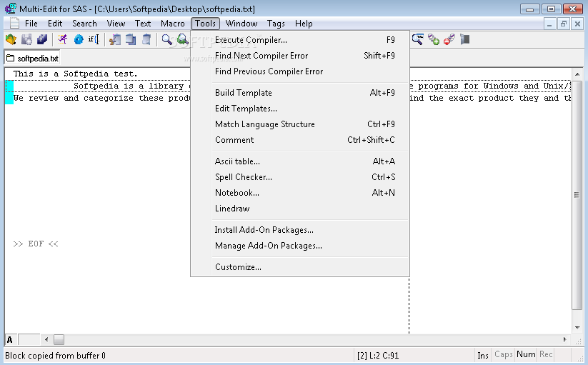
Task: Click the magnifier search icon
Action: [167, 39]
